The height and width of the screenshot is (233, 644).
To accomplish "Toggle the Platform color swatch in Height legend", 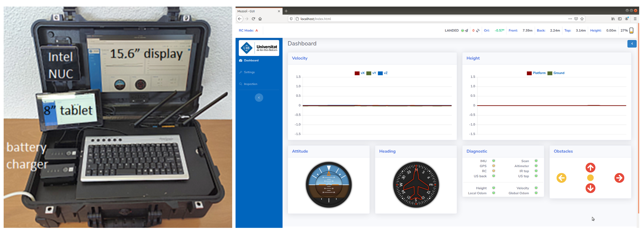I will click(x=529, y=73).
